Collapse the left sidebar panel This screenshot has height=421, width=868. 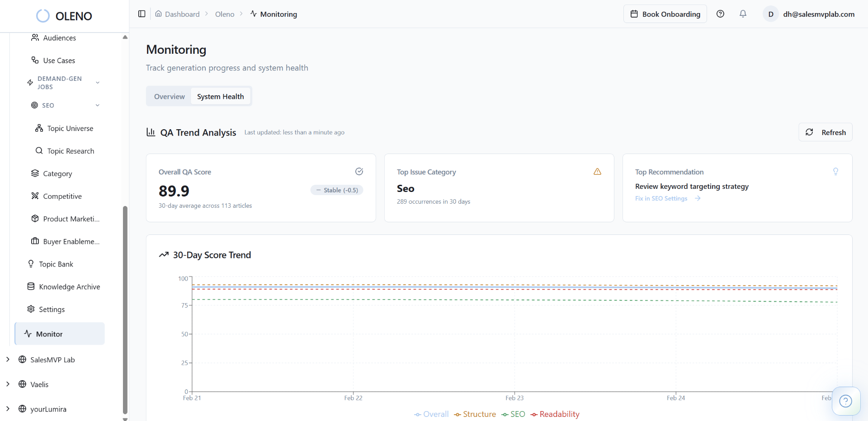(x=142, y=14)
